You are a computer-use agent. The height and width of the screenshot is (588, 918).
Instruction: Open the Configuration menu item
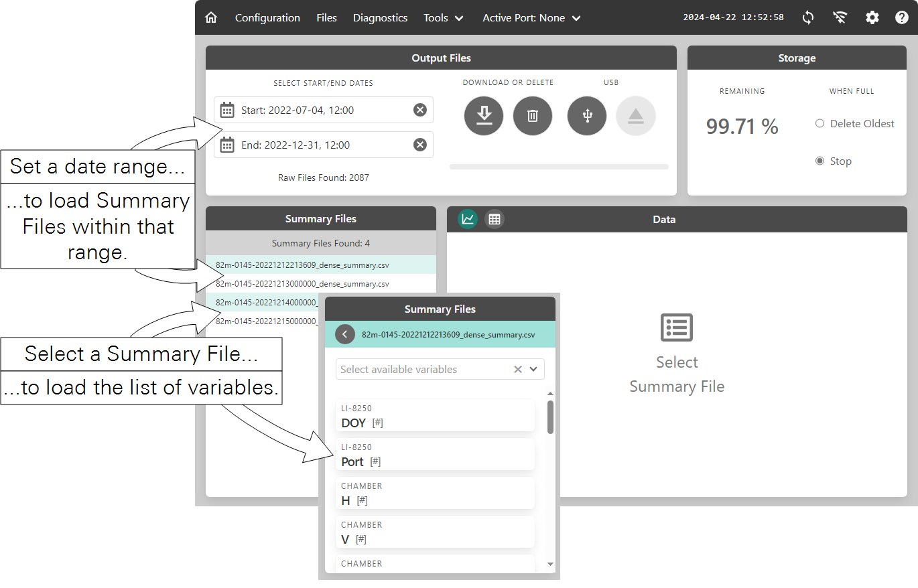267,18
